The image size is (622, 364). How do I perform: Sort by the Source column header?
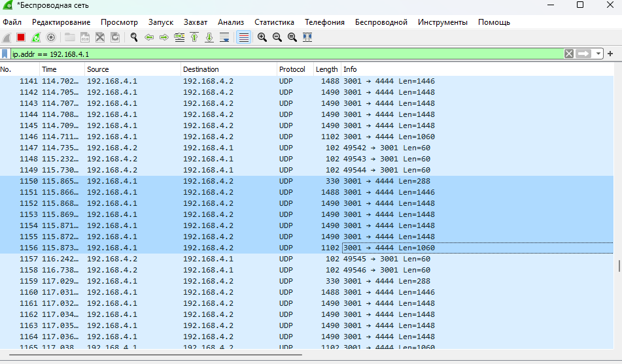point(133,69)
